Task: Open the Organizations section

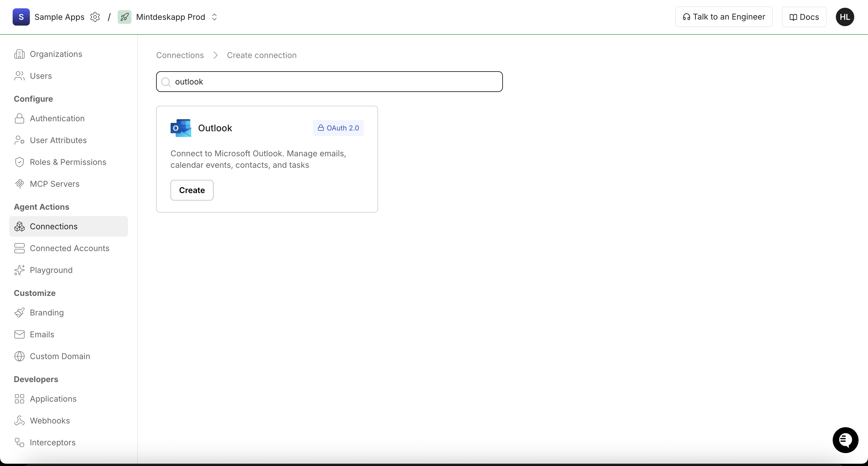Action: pyautogui.click(x=56, y=54)
